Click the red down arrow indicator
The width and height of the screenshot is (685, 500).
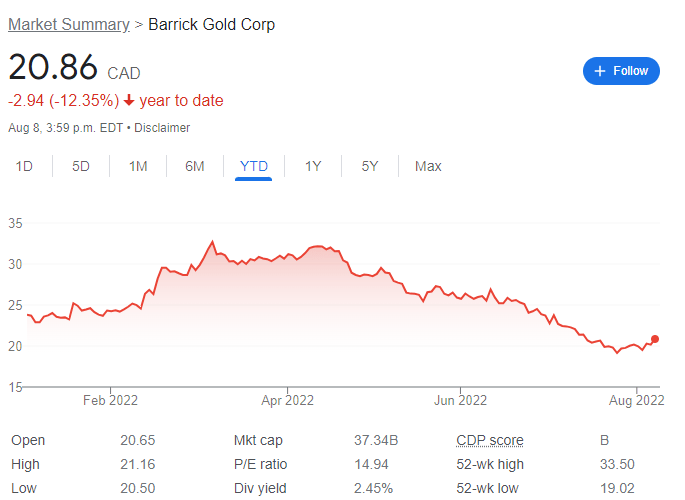(x=128, y=100)
